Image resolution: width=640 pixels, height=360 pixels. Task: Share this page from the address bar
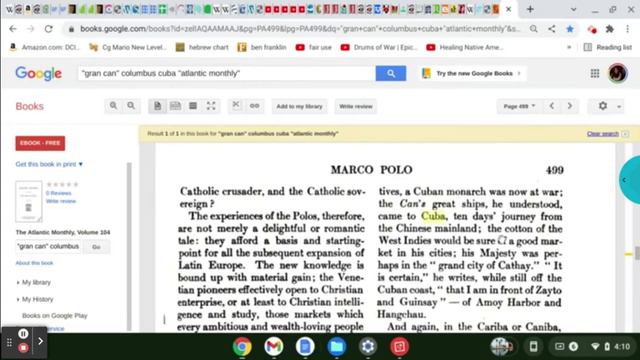pyautogui.click(x=551, y=29)
